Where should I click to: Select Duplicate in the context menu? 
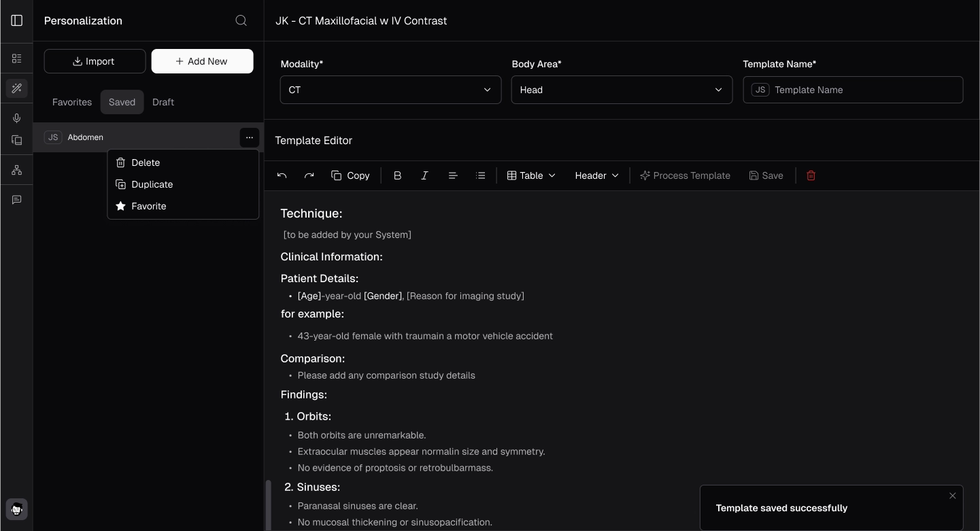pyautogui.click(x=183, y=184)
